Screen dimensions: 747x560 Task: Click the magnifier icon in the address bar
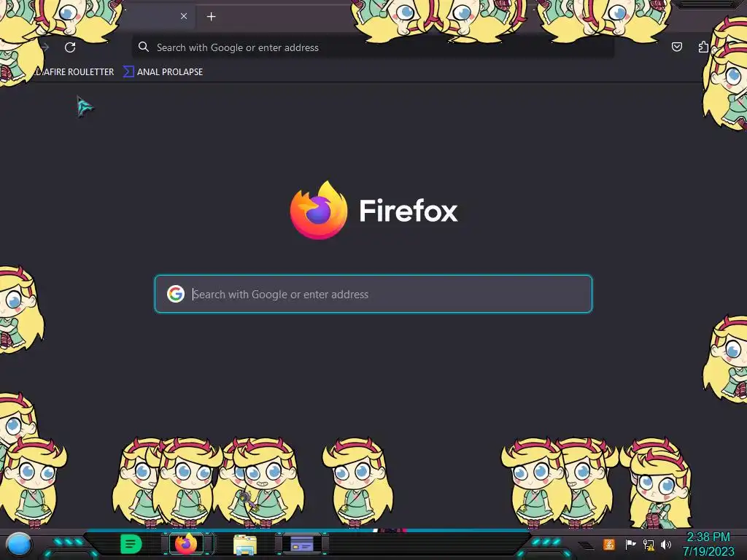[144, 47]
